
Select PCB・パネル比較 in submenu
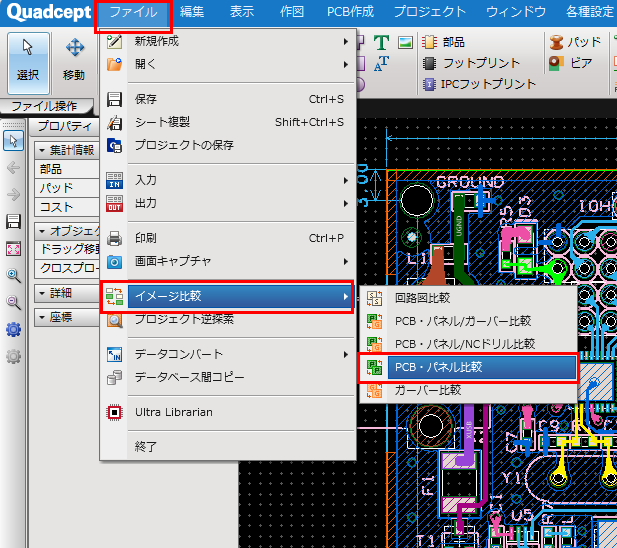click(468, 367)
